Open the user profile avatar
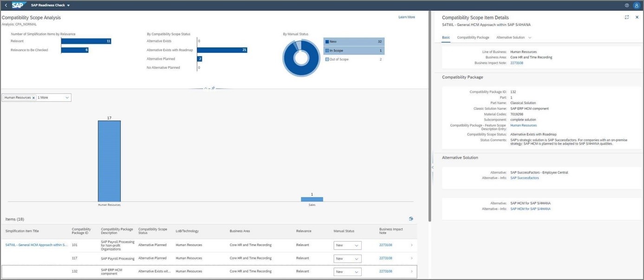Viewport: 644px width, 280px height. [637, 5]
